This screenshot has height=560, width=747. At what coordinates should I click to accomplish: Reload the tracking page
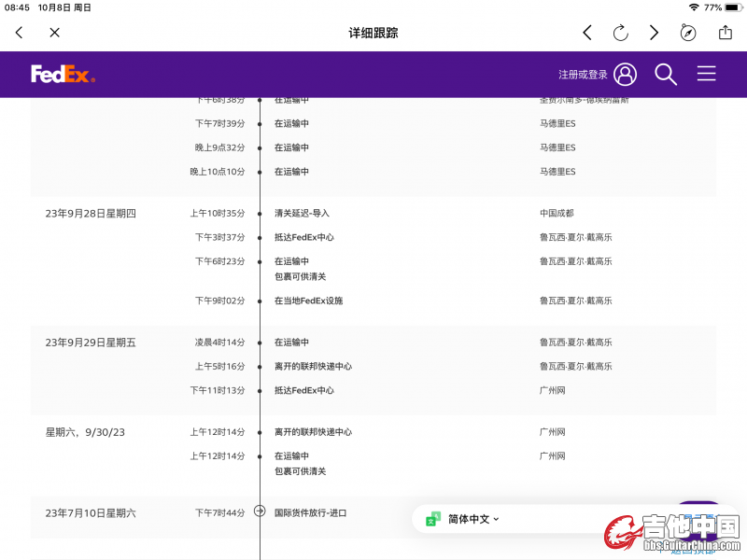pyautogui.click(x=621, y=33)
